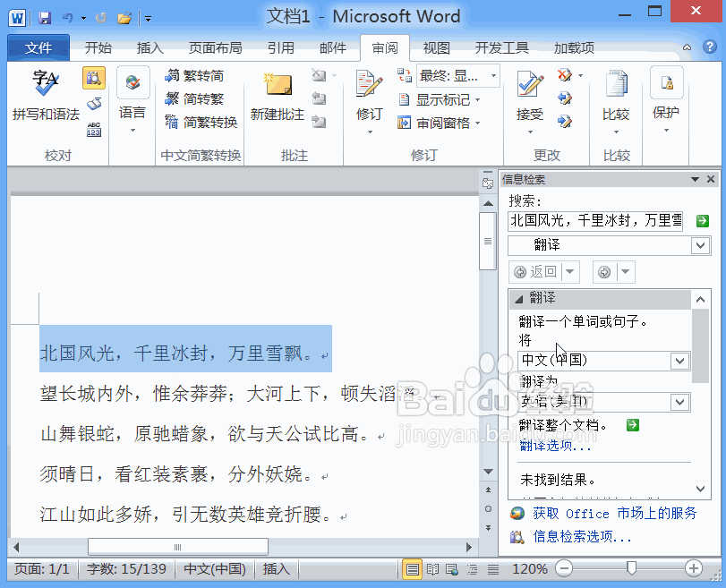Screen dimensions: 726x588
Task: Open Chinese conversion dialog (简繁转换)
Action: (201, 123)
